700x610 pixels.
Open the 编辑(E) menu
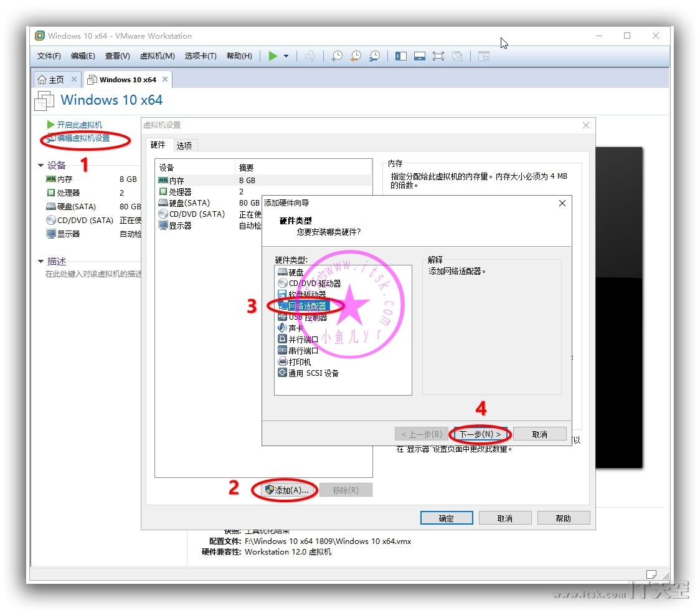(x=83, y=56)
